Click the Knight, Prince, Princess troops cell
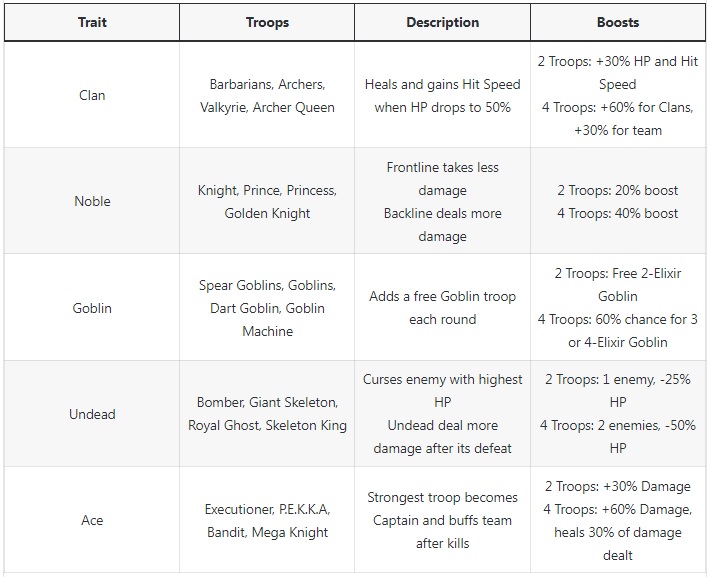The image size is (711, 577). (267, 201)
